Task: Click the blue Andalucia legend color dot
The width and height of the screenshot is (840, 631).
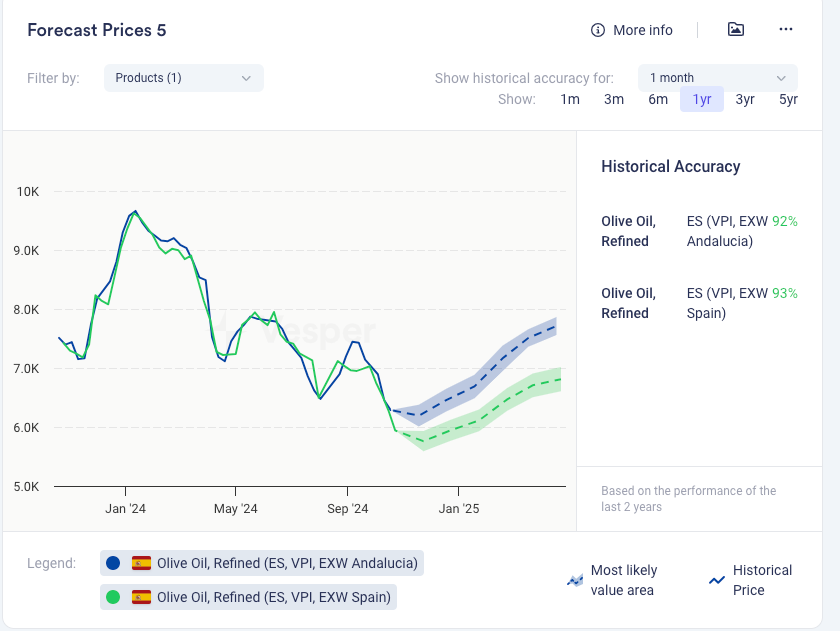Action: pos(113,563)
